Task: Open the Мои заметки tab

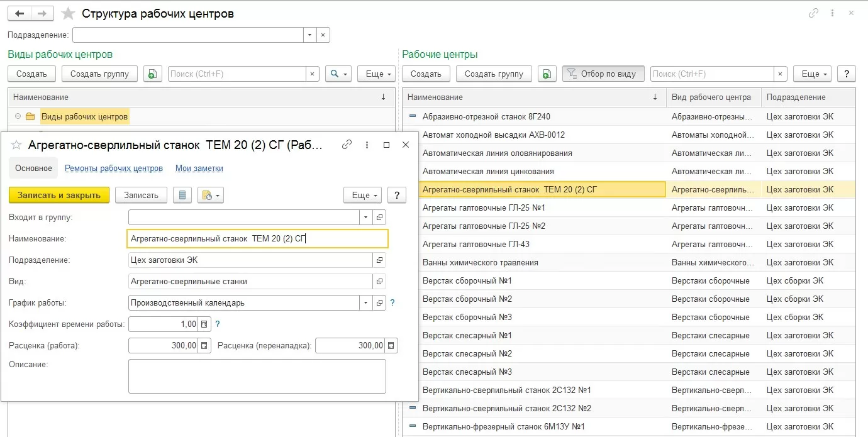Action: [199, 169]
